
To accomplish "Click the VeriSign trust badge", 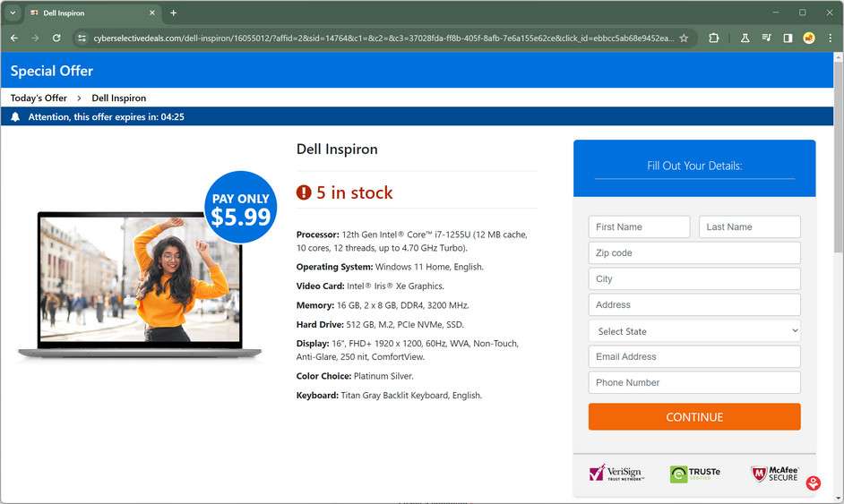I will pyautogui.click(x=616, y=474).
